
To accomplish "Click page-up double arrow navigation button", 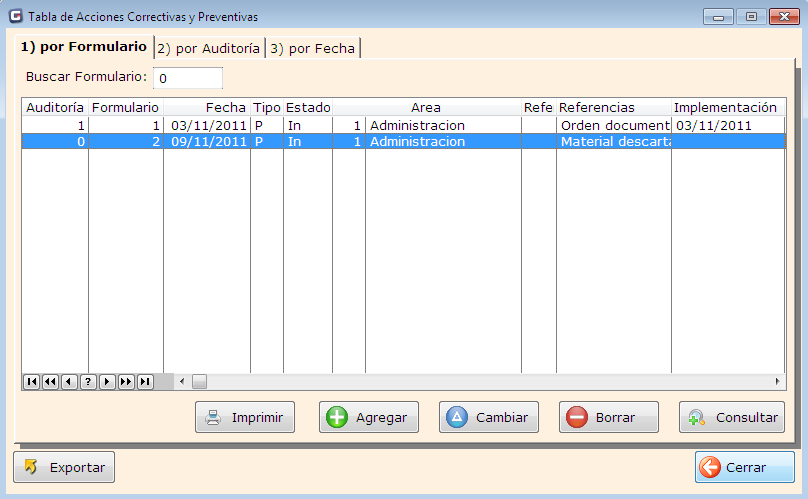I will coord(50,381).
